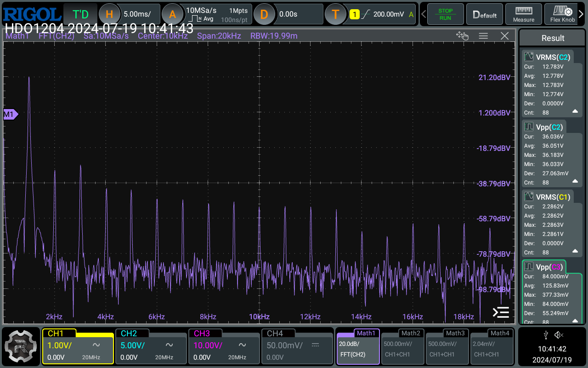Screen dimensions: 588x368
Task: Click the Span:20kHz label
Action: tap(219, 36)
